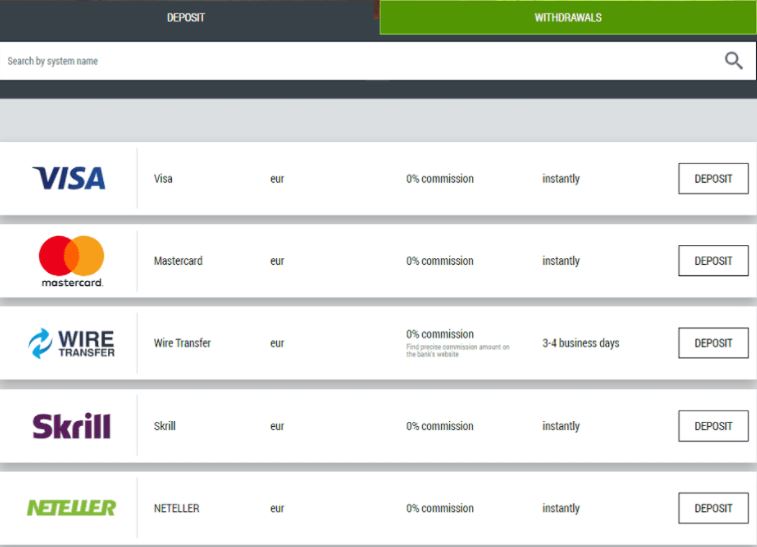This screenshot has height=547, width=757.
Task: Click 'eur' currency in Mastercard row
Action: coord(277,261)
